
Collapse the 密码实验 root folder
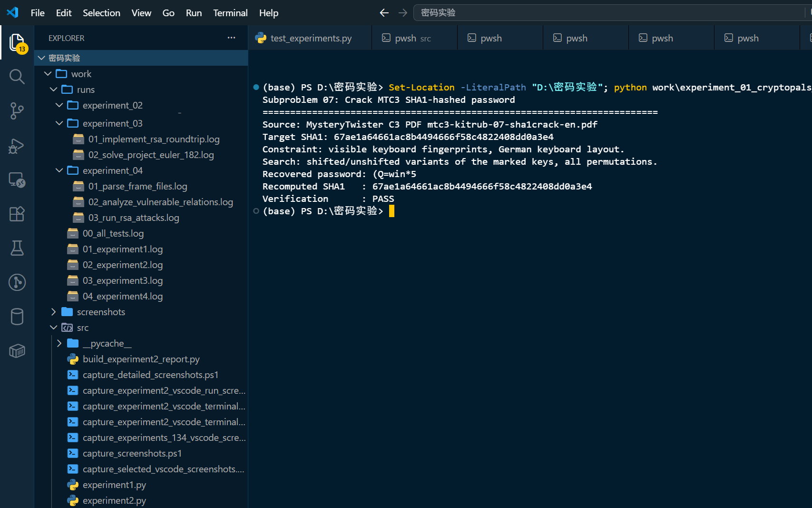41,58
